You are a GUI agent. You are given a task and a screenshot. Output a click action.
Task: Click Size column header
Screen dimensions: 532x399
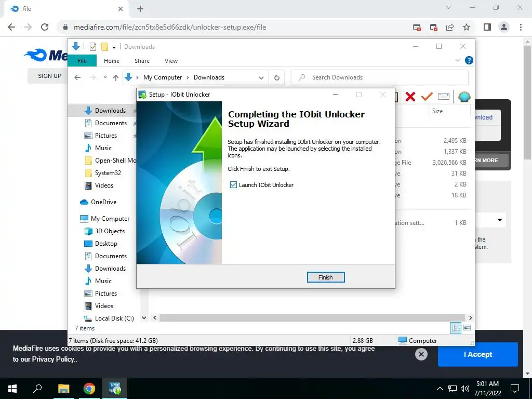pyautogui.click(x=437, y=111)
